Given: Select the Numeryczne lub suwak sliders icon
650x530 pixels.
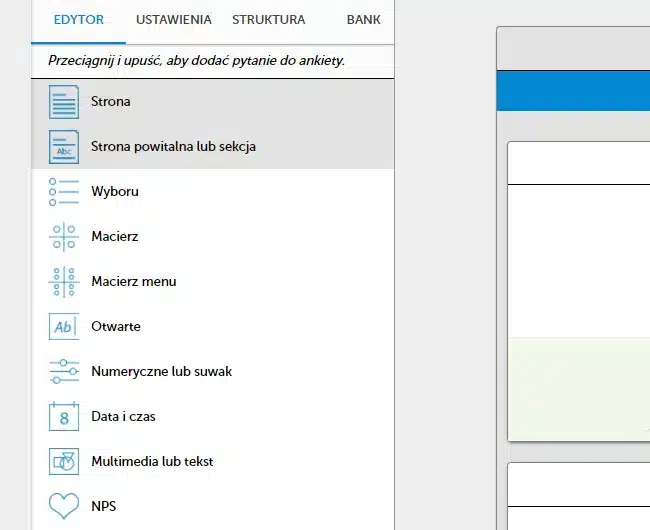Looking at the screenshot, I should (64, 371).
